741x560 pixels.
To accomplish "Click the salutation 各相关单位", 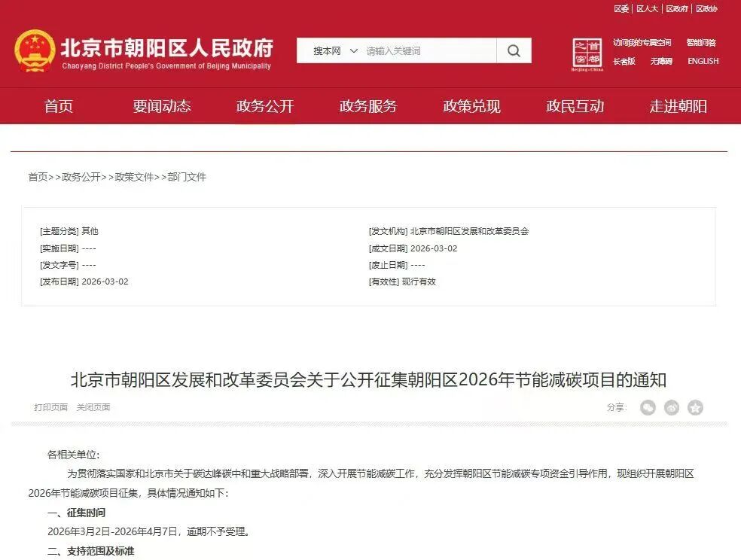I will 73,455.
